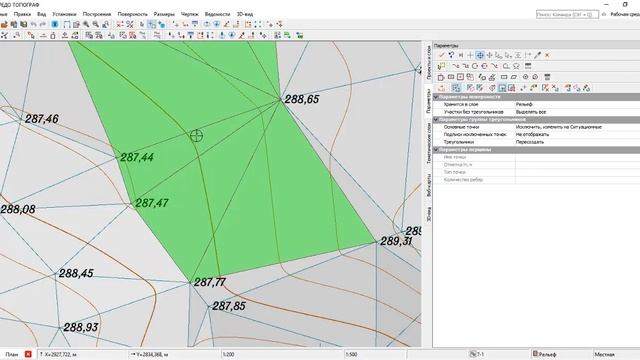Switch to Веб-карты side tab
The image size is (640, 360).
[428, 186]
